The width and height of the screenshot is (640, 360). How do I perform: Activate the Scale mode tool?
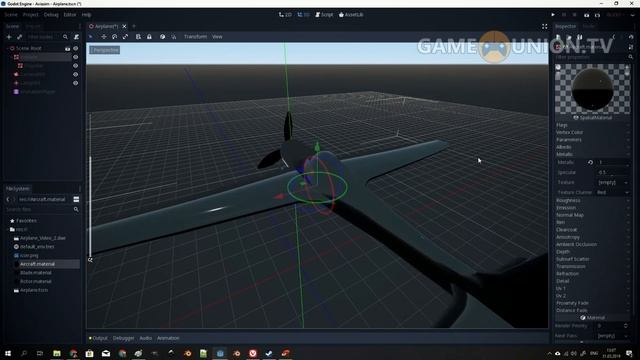(125, 37)
